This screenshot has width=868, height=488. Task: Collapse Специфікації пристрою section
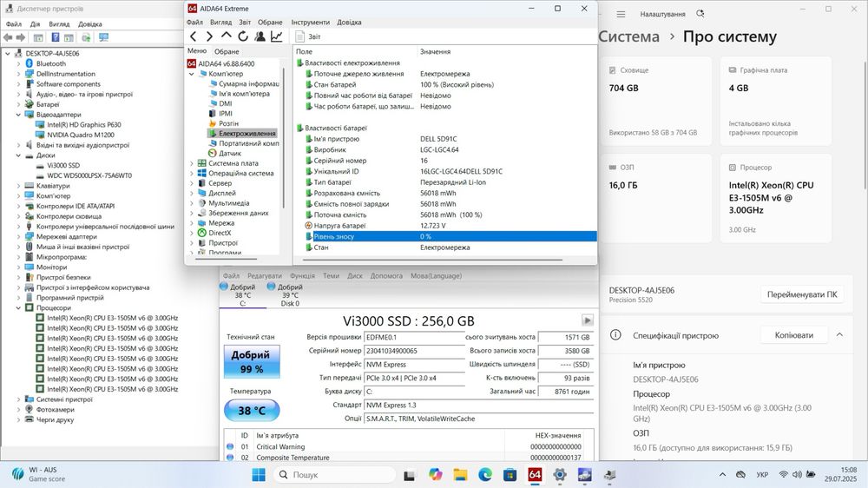(x=839, y=335)
